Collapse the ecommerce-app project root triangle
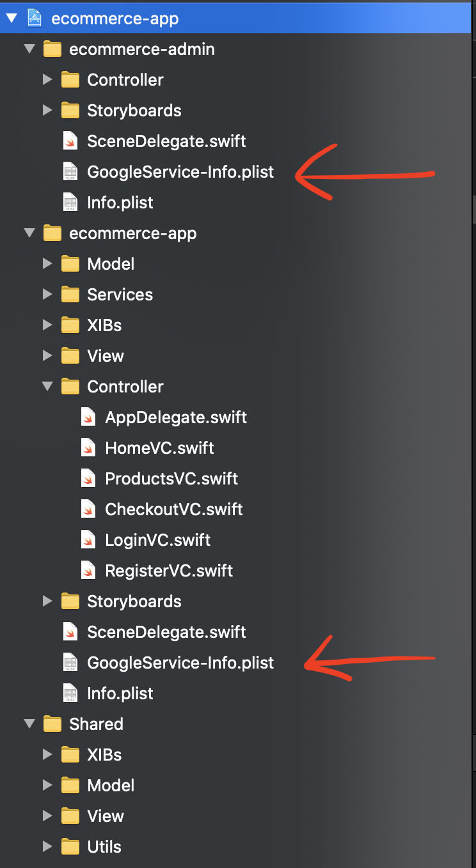The image size is (476, 868). pyautogui.click(x=11, y=19)
